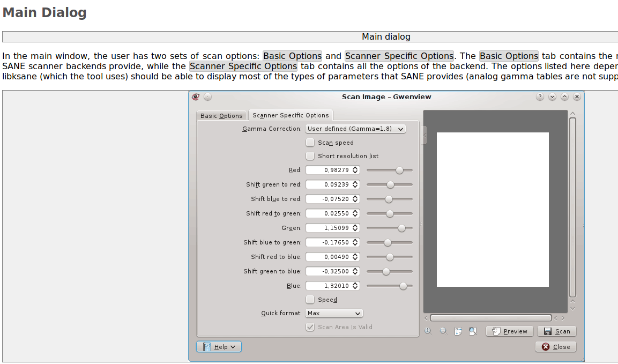Open the Gamma Correction dropdown
618x364 pixels.
coord(355,129)
